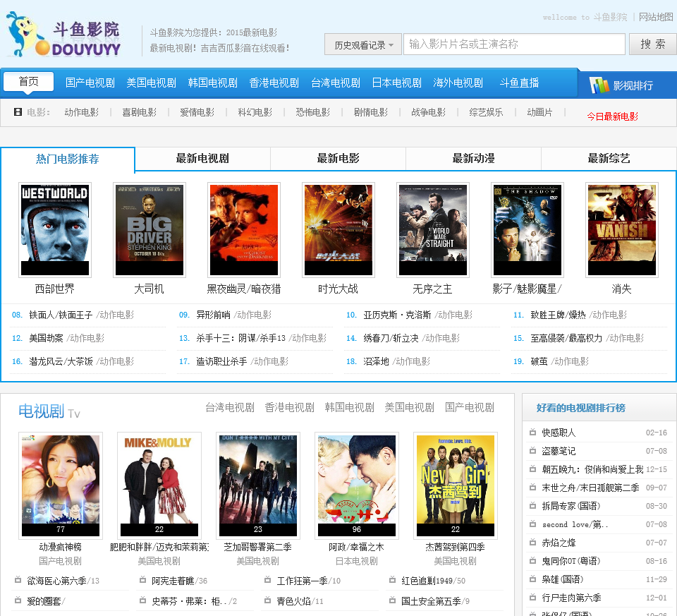The height and width of the screenshot is (616, 677).
Task: Click the TV icon beside 盗墓笔记
Action: point(533,451)
